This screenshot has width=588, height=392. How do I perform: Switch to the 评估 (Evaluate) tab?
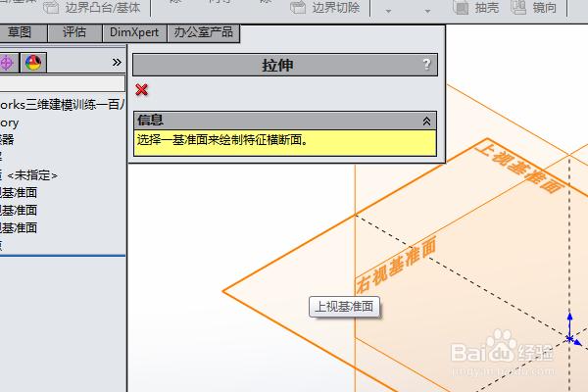[x=74, y=32]
